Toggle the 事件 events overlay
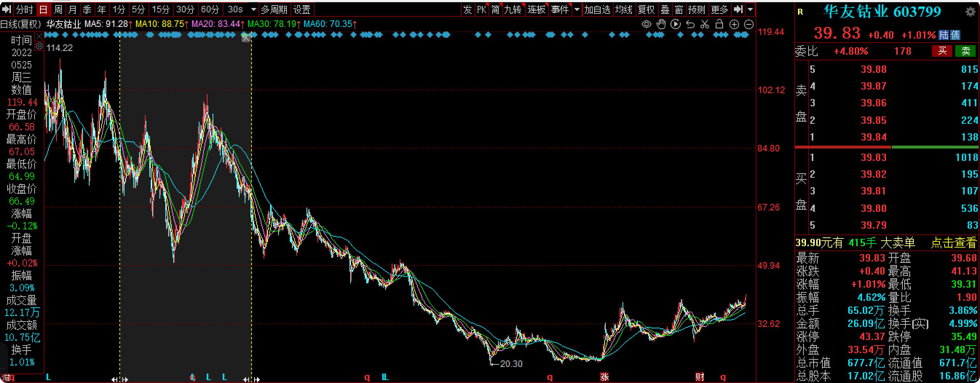980x383 pixels. pos(560,9)
